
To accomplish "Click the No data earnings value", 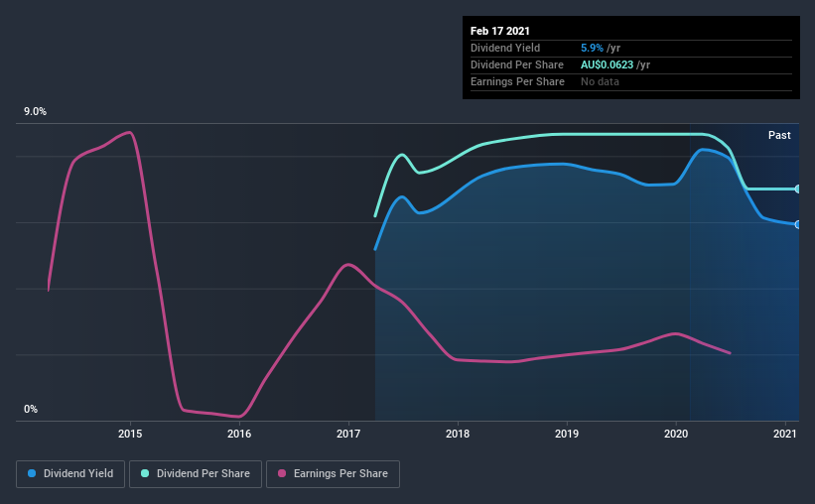I will [x=600, y=81].
